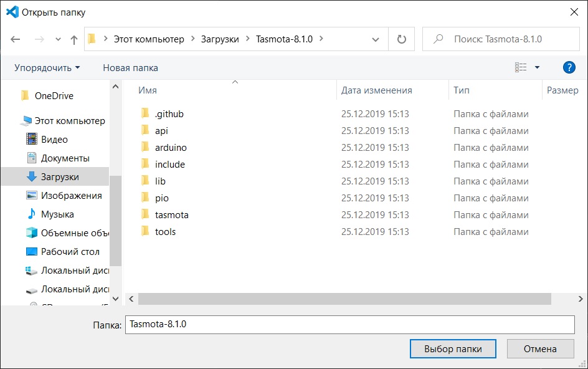This screenshot has height=369, width=588.
Task: Select the 'include' folder name
Action: click(x=170, y=165)
